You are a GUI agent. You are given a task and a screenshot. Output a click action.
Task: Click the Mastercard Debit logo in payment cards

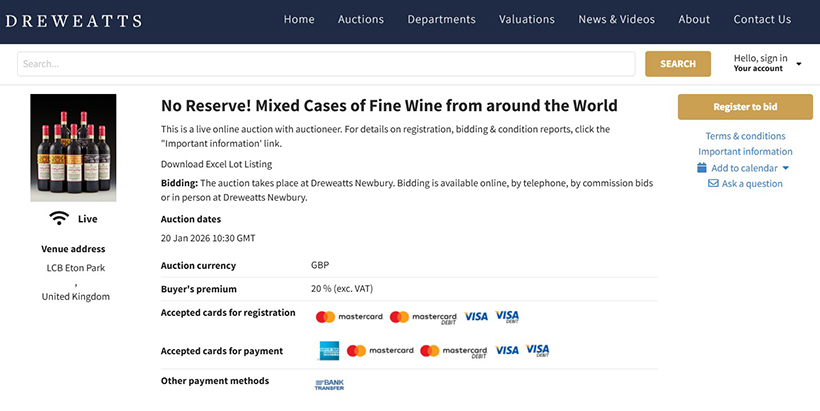[x=453, y=351]
